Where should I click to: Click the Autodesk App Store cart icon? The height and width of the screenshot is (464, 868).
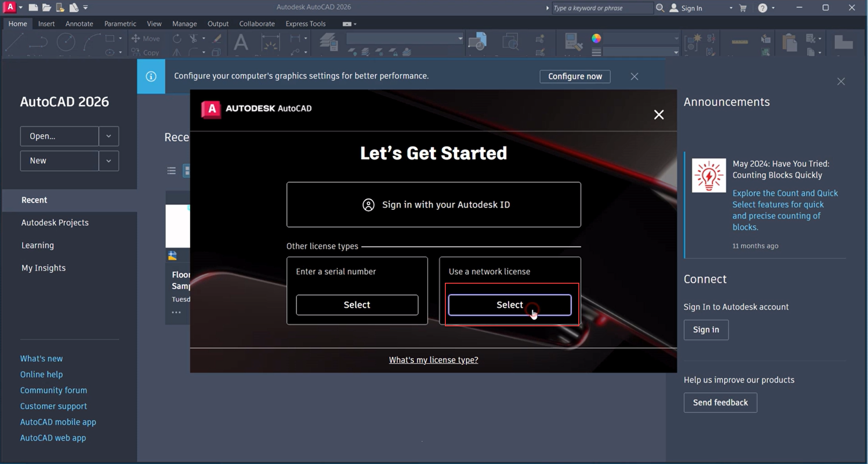[x=743, y=8]
